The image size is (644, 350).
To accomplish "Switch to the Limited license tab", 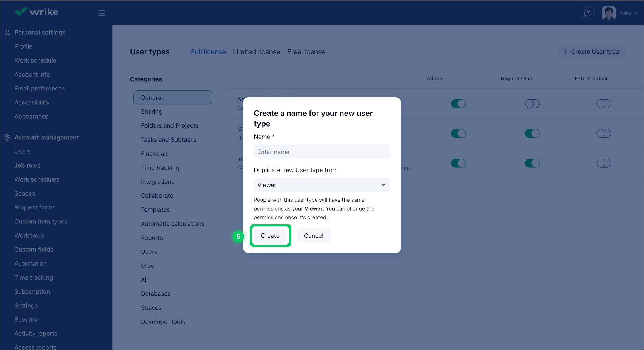I will (x=256, y=52).
